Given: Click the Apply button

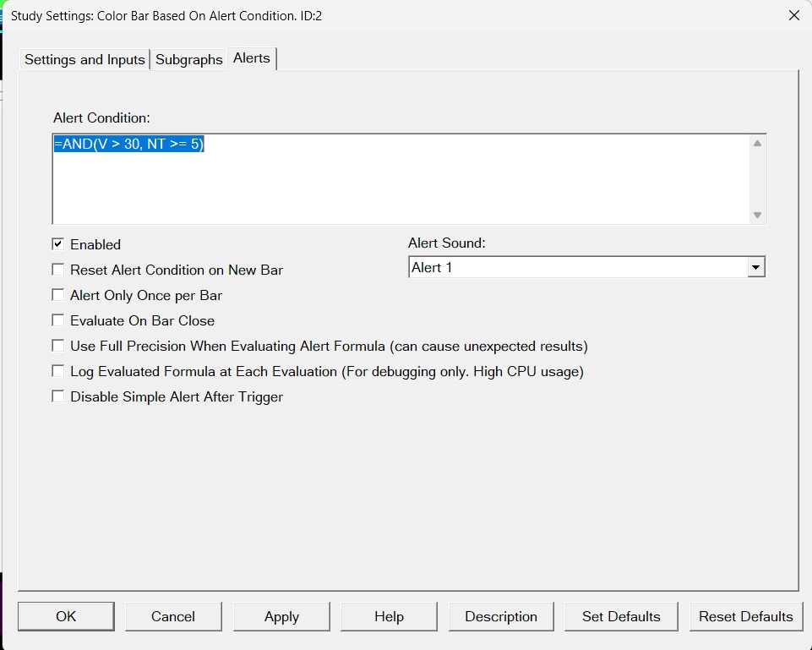Looking at the screenshot, I should coord(281,616).
